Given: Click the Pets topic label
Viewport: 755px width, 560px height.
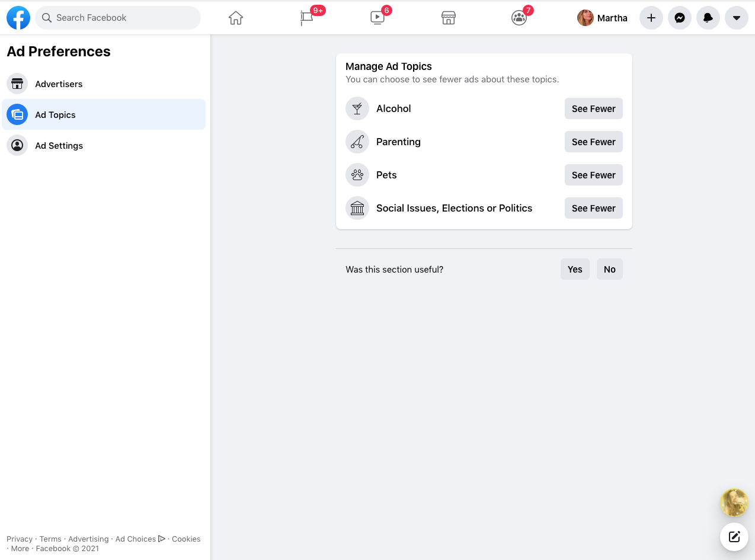Looking at the screenshot, I should 386,175.
